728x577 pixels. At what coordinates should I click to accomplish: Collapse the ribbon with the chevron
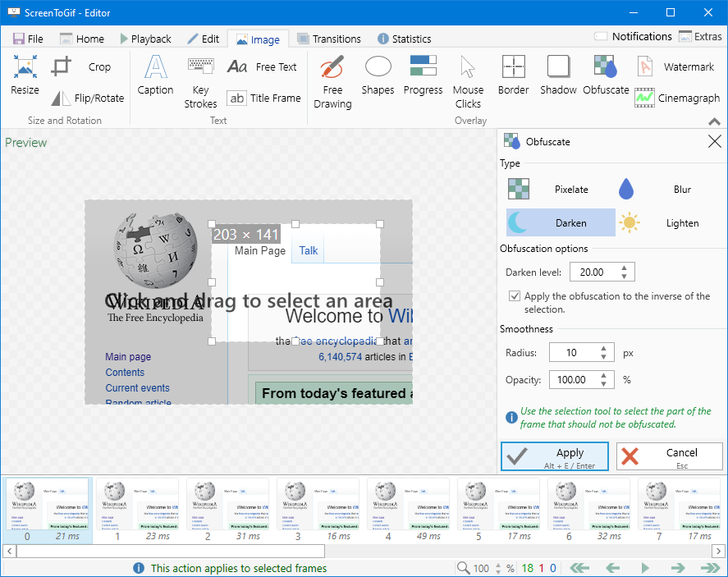coord(714,121)
